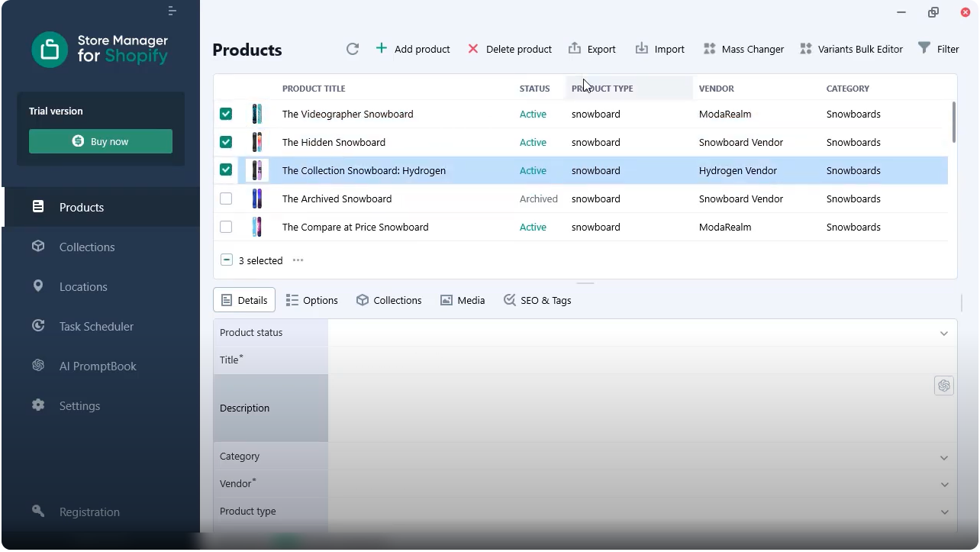This screenshot has width=980, height=552.
Task: Click the Registration key icon
Action: pos(38,511)
